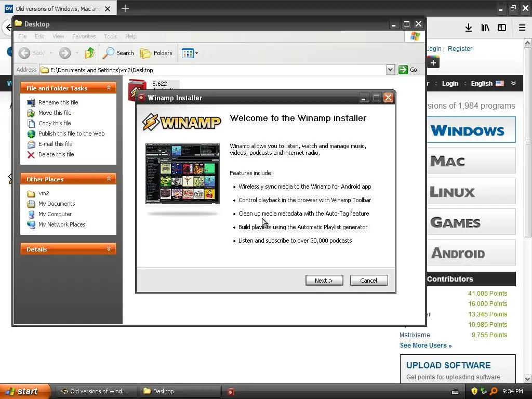This screenshot has height=399, width=532.
Task: Open Search in the Explorer toolbar
Action: tap(118, 53)
